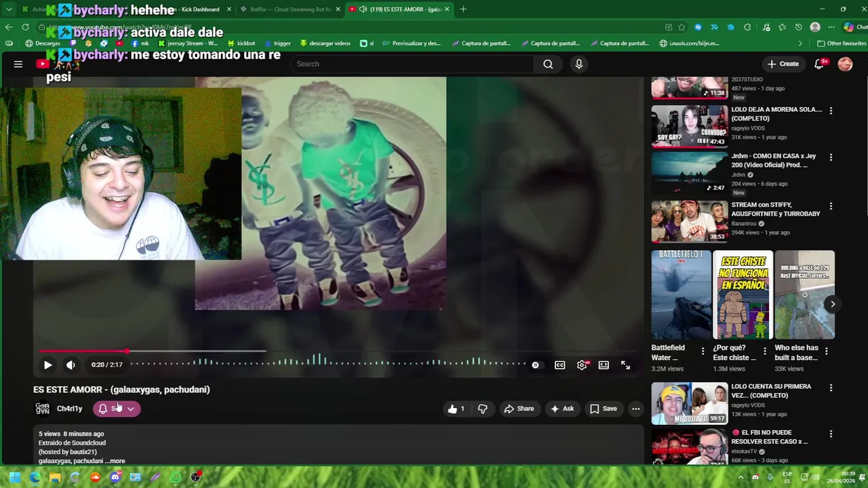Image resolution: width=868 pixels, height=488 pixels.
Task: Dislike the video with thumbs down
Action: (483, 409)
